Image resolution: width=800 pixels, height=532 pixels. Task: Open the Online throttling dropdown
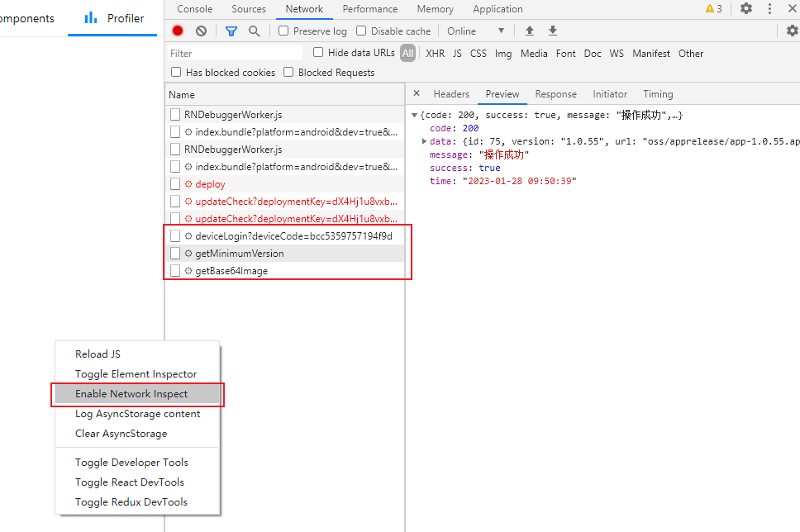coord(477,31)
